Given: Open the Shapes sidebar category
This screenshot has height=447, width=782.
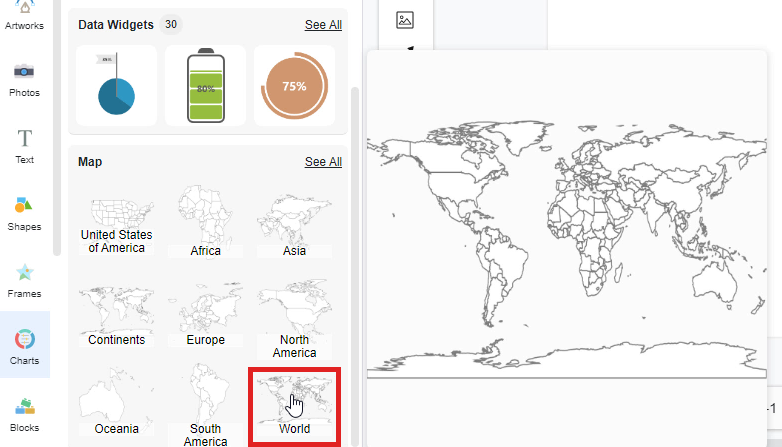Looking at the screenshot, I should [24, 212].
